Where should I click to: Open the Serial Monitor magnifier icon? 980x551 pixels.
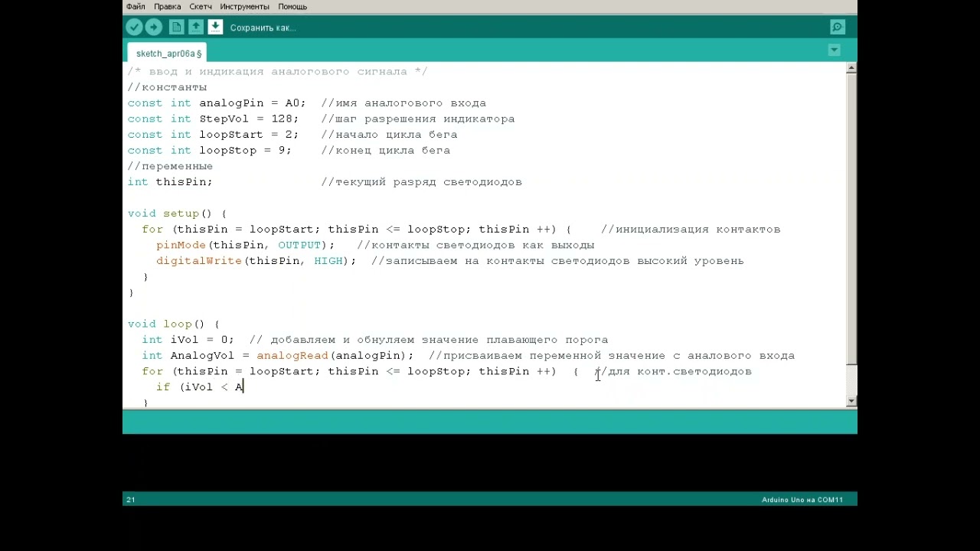pos(838,28)
